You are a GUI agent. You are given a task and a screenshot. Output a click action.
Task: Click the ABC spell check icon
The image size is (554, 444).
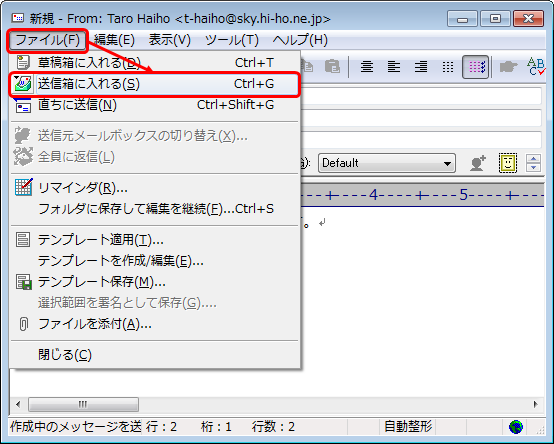pyautogui.click(x=536, y=66)
